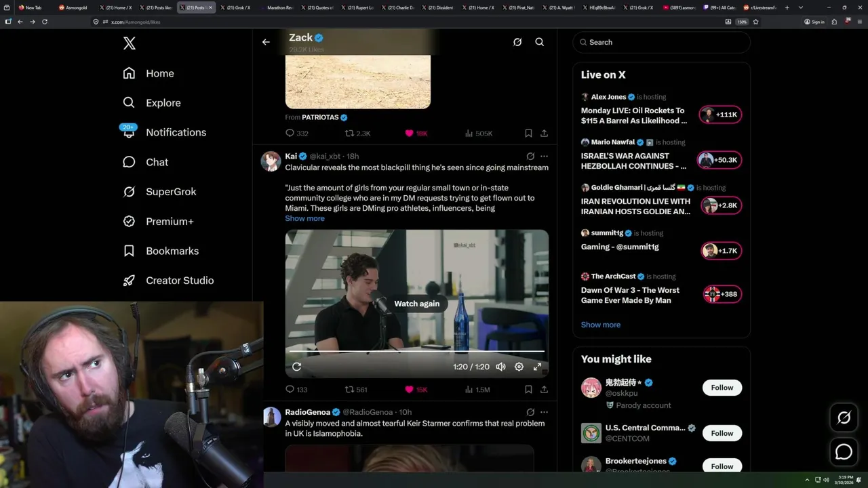Focus the Search input field
868x488 pixels.
click(662, 42)
